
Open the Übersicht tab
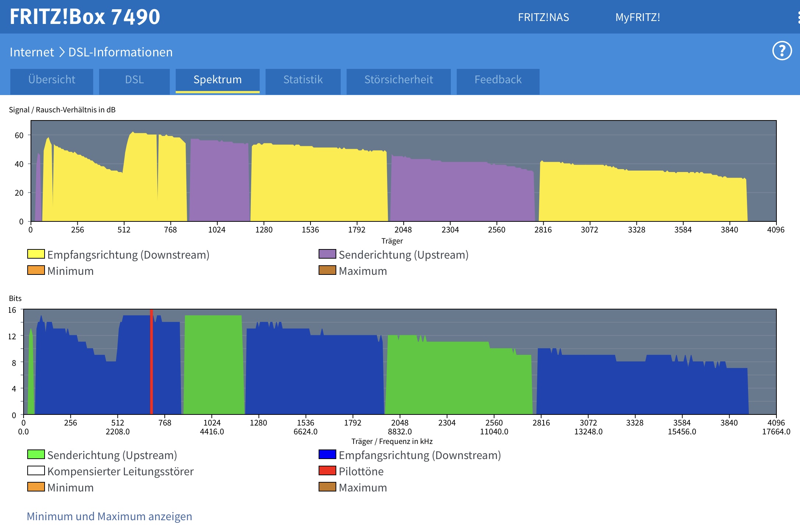52,80
